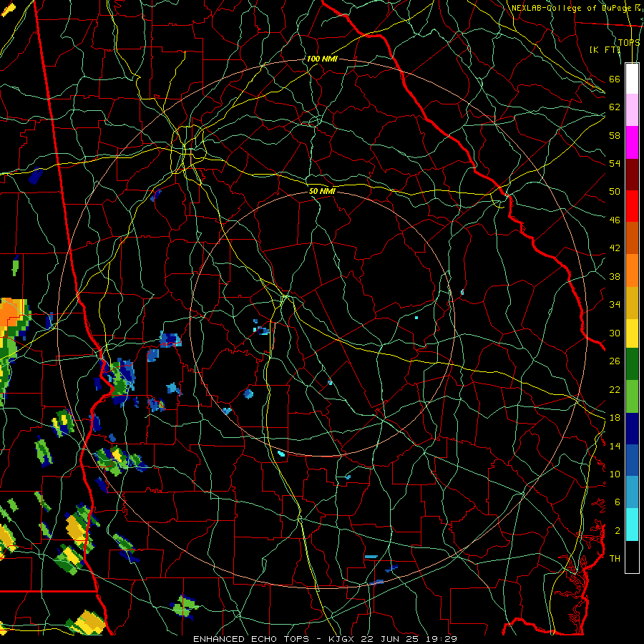Click the "30" legend value
The width and height of the screenshot is (644, 644).
(x=615, y=333)
